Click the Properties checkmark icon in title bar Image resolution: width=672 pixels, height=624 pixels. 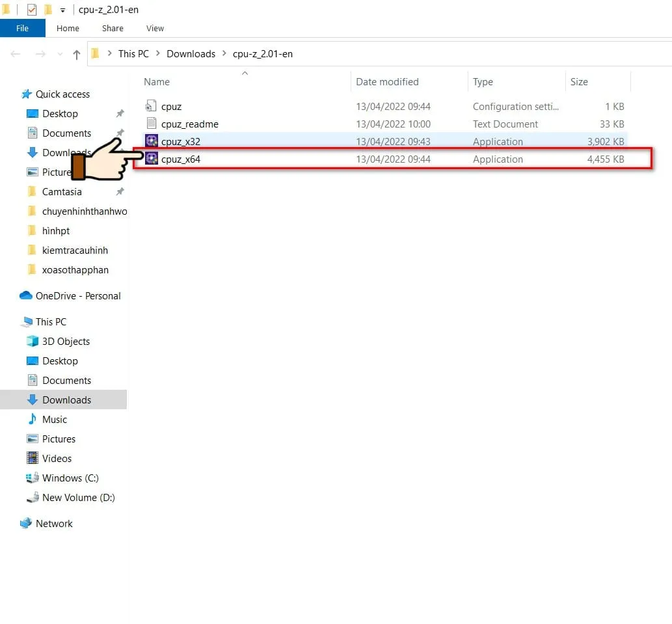tap(32, 10)
